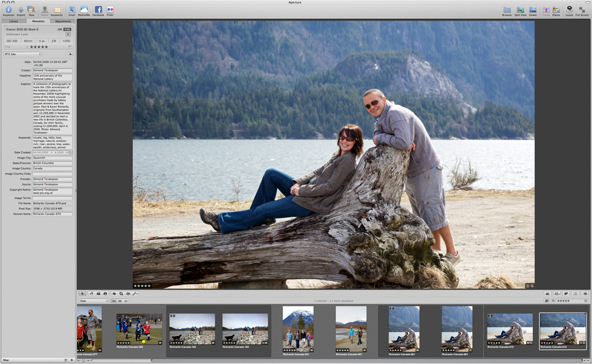Enter Full Screen mode
The image size is (592, 364).
pos(582,9)
